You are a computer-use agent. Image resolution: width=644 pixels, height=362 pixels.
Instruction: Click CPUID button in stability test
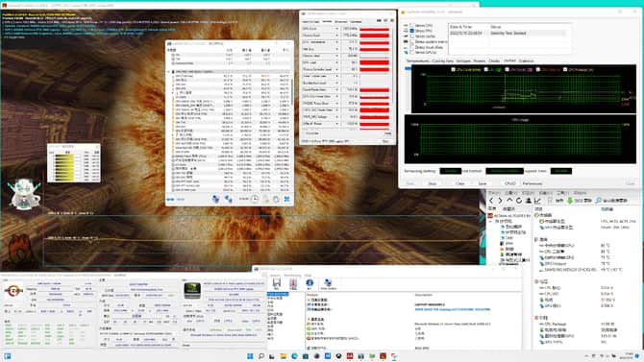(509, 183)
